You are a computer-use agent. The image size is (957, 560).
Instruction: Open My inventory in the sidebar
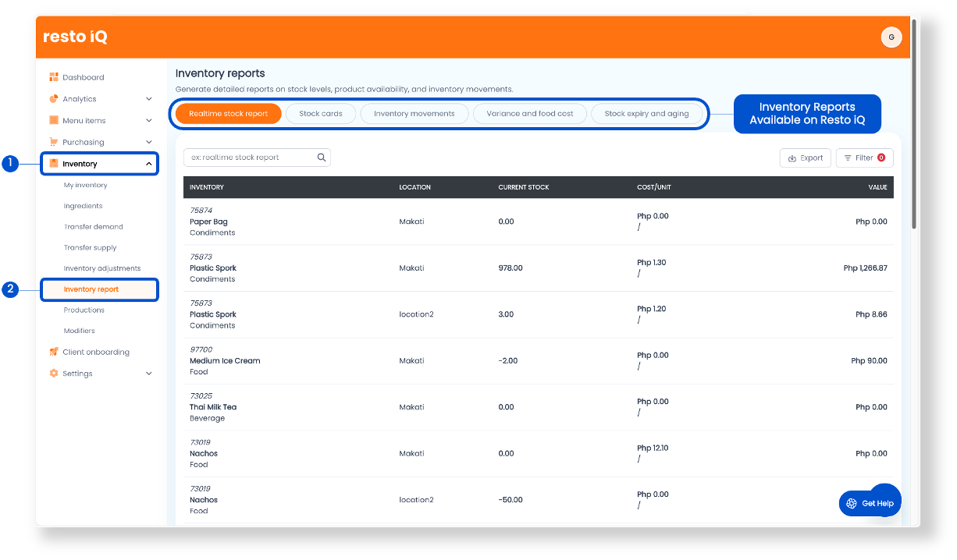[x=86, y=186]
